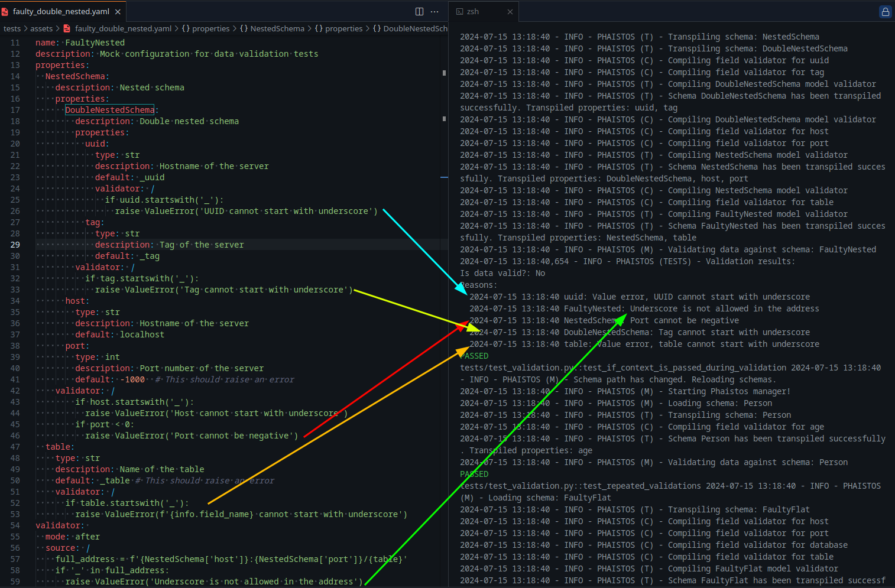Click 'Starting Phaistos manager!' in the terminal

point(729,391)
